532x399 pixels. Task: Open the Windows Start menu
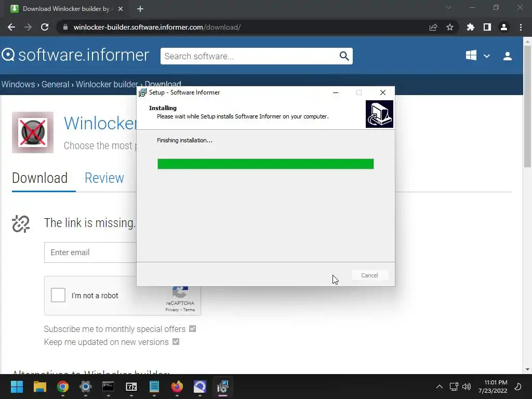point(17,387)
